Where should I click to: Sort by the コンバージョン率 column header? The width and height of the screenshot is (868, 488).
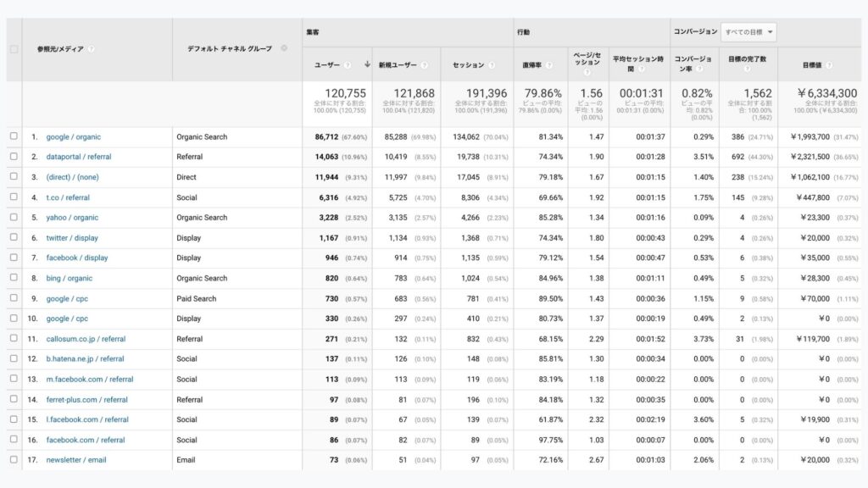[x=693, y=60]
